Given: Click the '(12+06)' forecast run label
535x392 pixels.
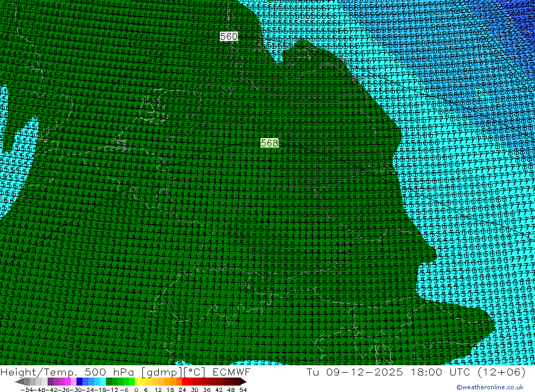Looking at the screenshot, I should (x=502, y=372).
